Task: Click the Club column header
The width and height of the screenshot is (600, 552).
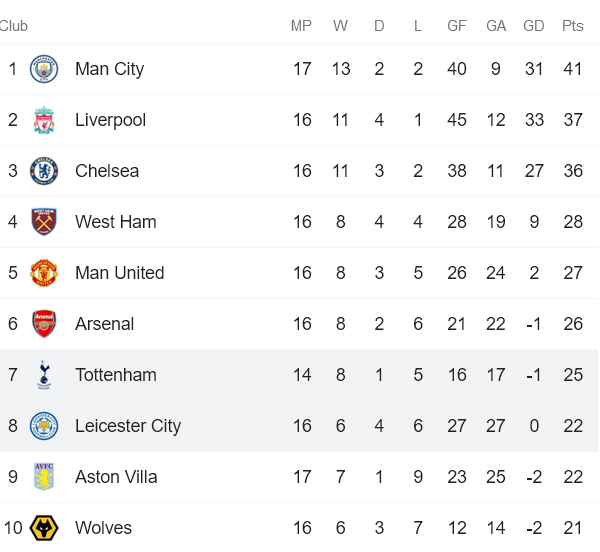Action: coord(14,26)
